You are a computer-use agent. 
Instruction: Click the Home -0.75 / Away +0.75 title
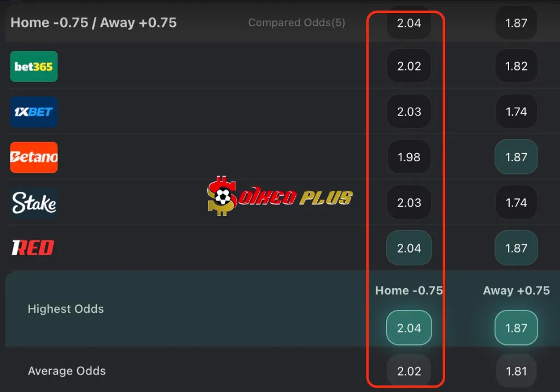click(94, 23)
